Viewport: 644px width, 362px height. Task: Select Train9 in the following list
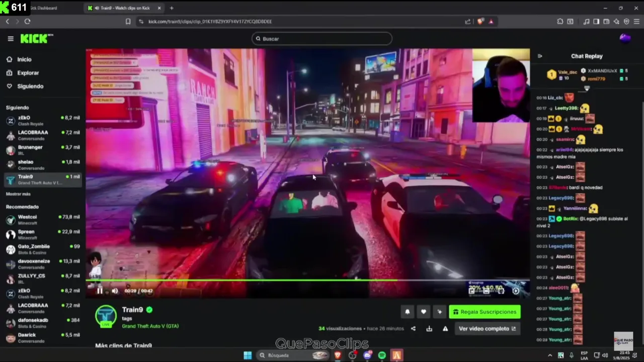coord(43,179)
